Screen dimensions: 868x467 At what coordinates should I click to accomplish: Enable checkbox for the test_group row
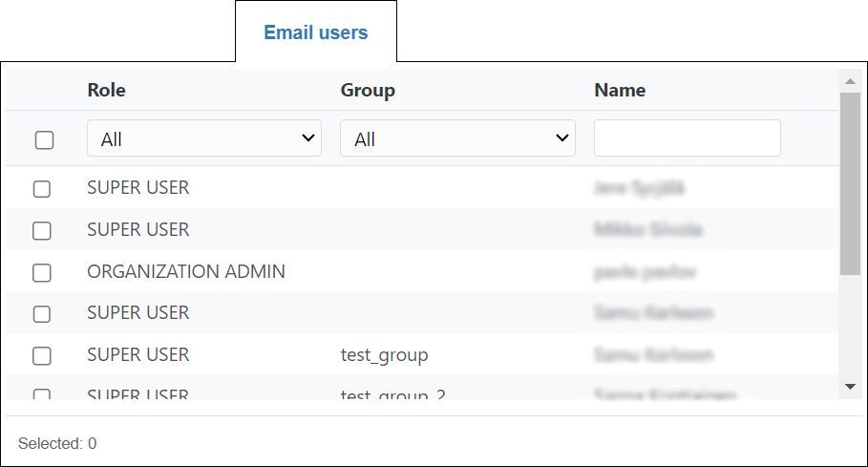coord(42,355)
